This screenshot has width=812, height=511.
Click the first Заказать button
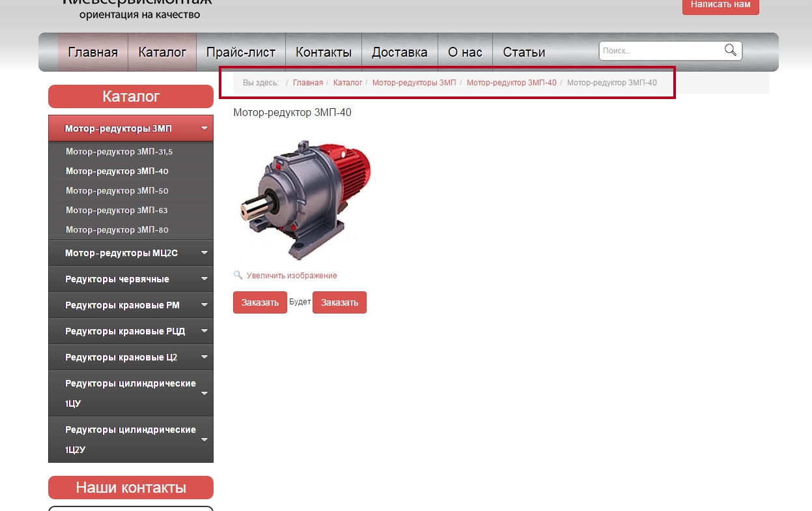coord(260,302)
